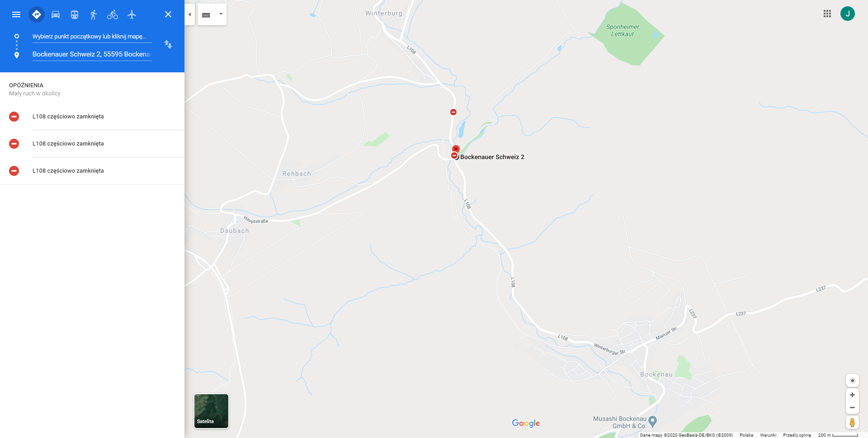Select the best travel mode option
The image size is (868, 438).
point(37,14)
